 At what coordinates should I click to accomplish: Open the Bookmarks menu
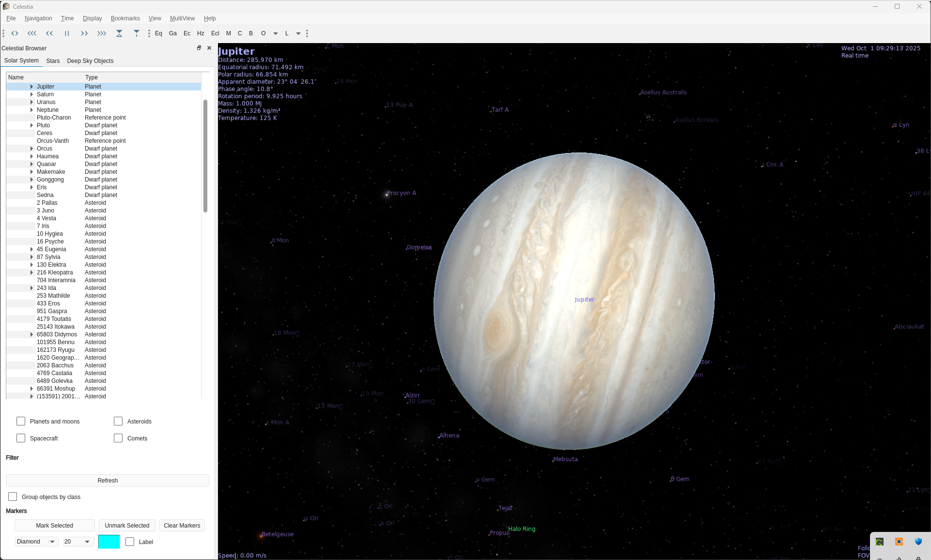[x=125, y=18]
